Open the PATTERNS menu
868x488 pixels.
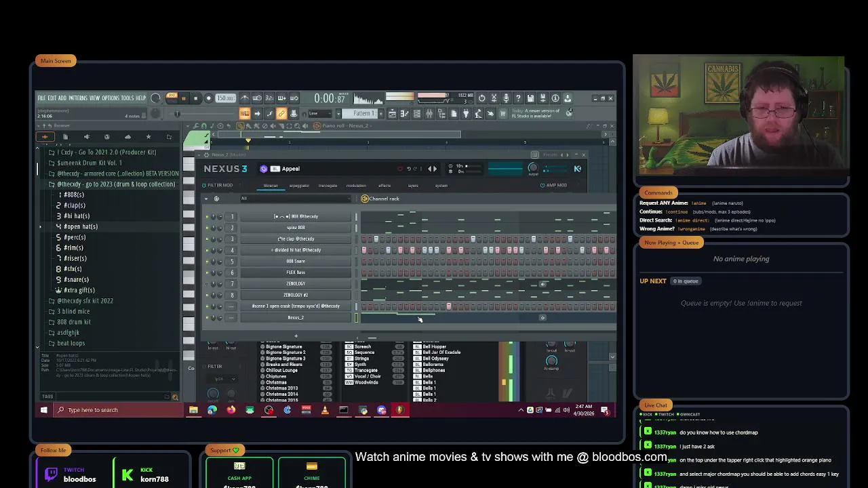(78, 98)
